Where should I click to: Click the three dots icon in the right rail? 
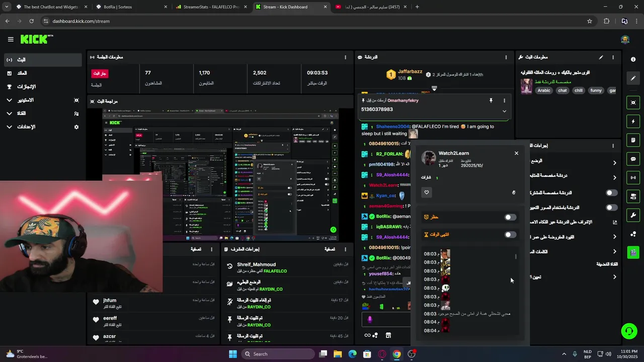click(633, 234)
